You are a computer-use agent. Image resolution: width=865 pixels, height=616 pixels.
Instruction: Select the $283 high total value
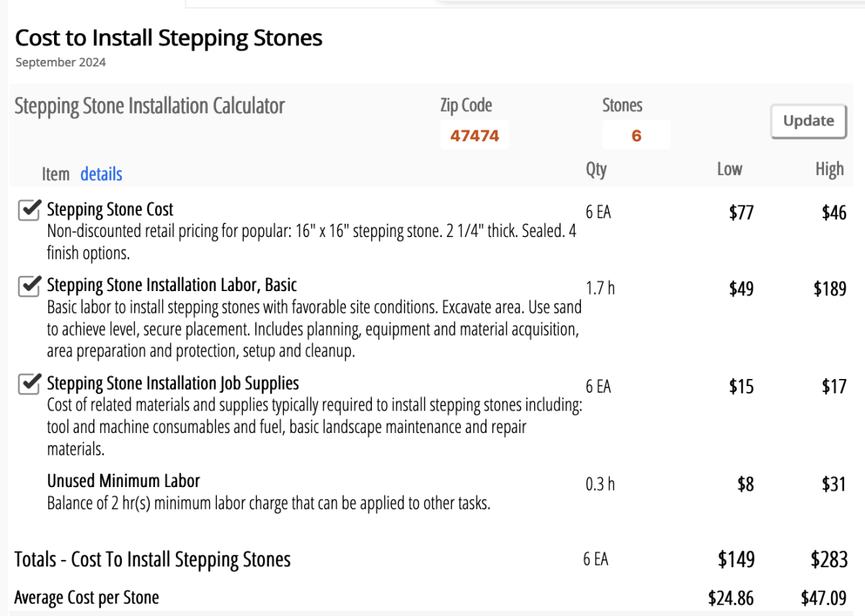click(x=829, y=559)
